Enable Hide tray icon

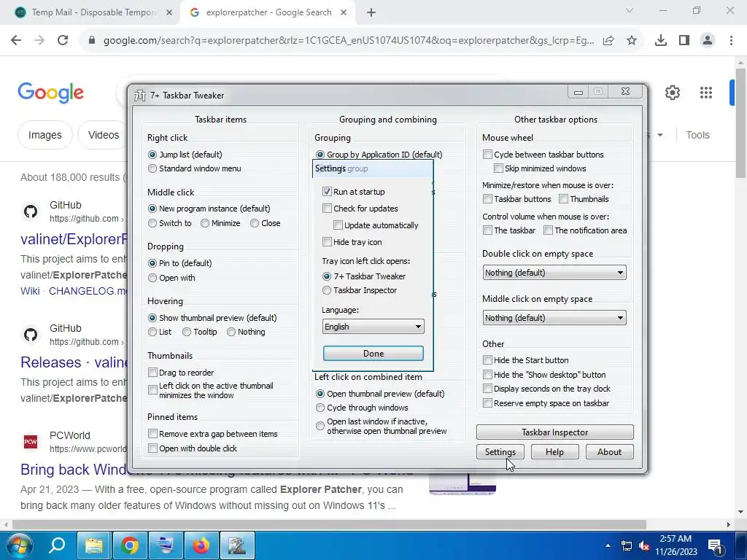327,242
